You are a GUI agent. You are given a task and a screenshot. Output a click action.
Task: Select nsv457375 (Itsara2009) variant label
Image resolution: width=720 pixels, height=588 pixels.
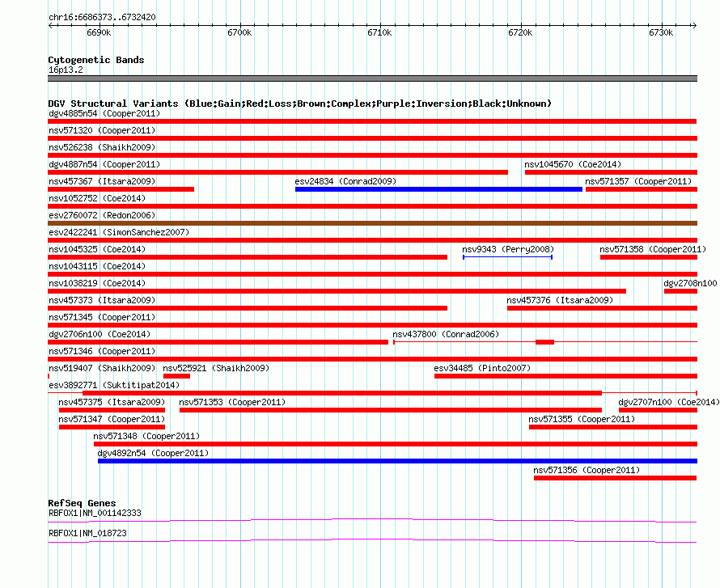click(x=112, y=402)
